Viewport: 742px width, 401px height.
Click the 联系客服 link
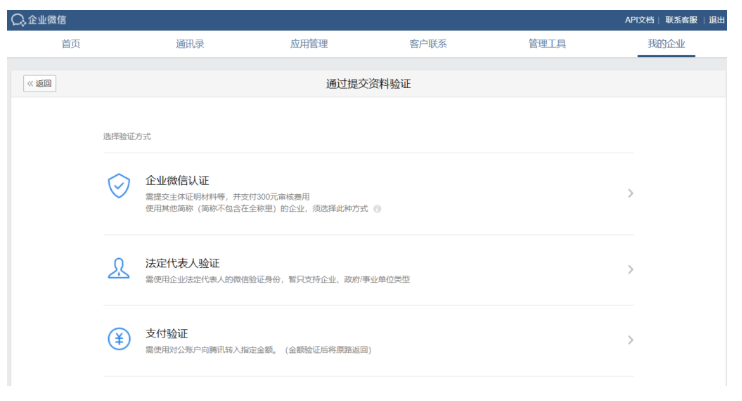[681, 20]
